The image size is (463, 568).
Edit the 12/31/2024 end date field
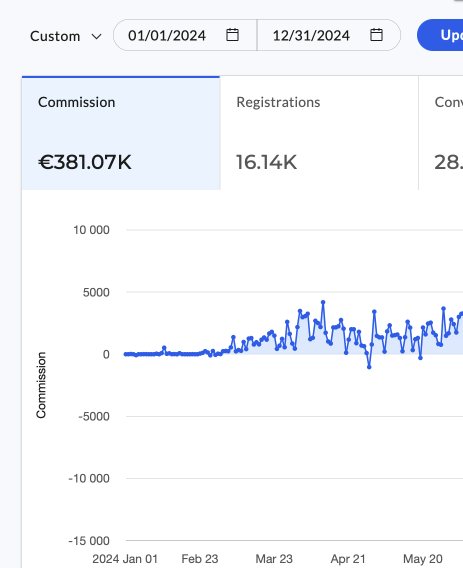[329, 35]
